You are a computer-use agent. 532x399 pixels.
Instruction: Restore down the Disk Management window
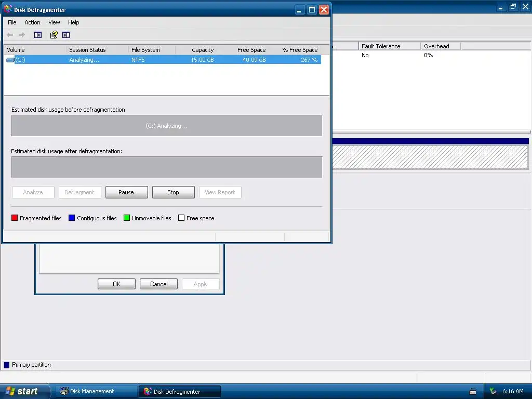(x=513, y=6)
